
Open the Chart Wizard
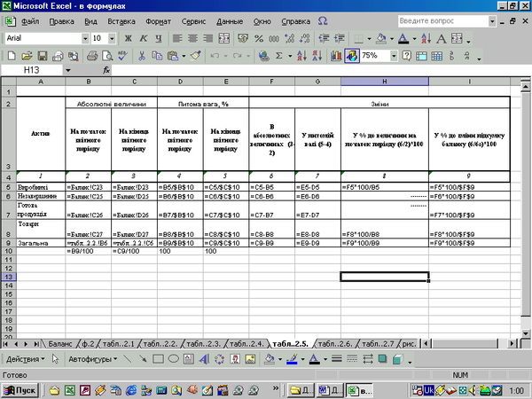tap(336, 56)
